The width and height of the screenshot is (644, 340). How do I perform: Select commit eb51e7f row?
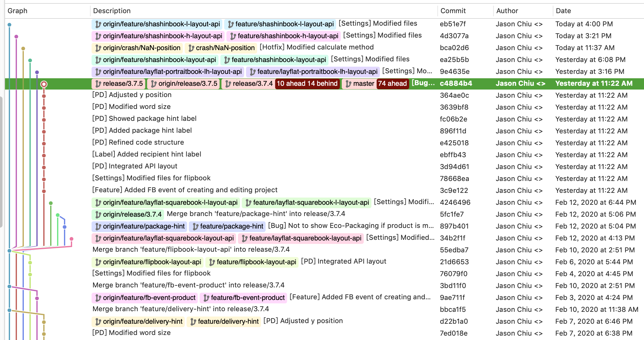pos(452,24)
